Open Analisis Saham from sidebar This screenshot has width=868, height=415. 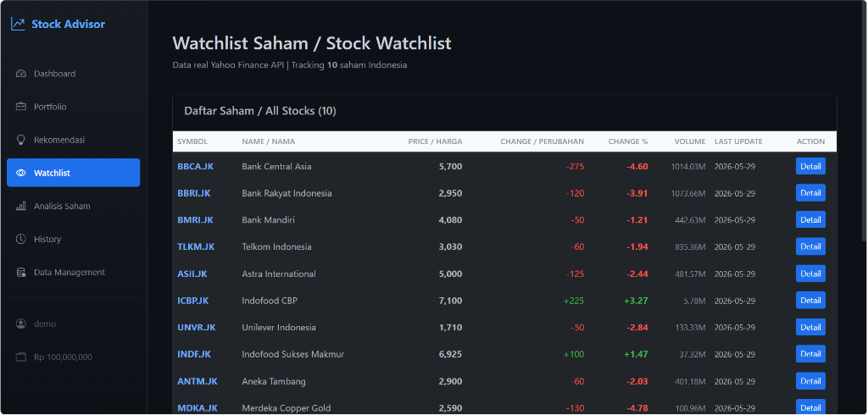click(x=73, y=206)
